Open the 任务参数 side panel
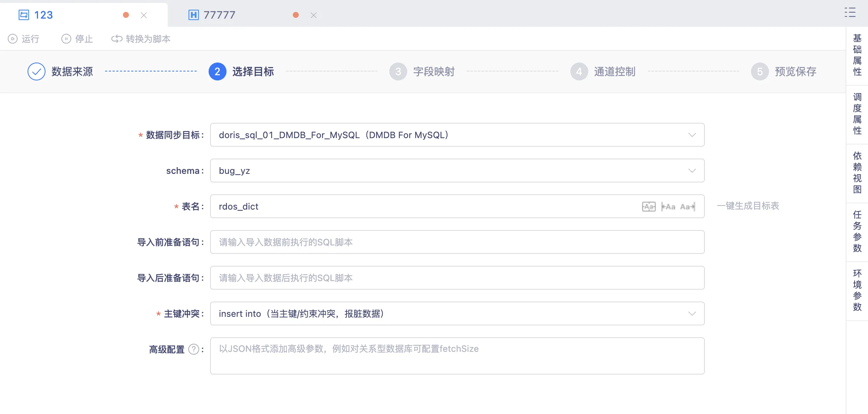This screenshot has width=868, height=414. pos(857,231)
